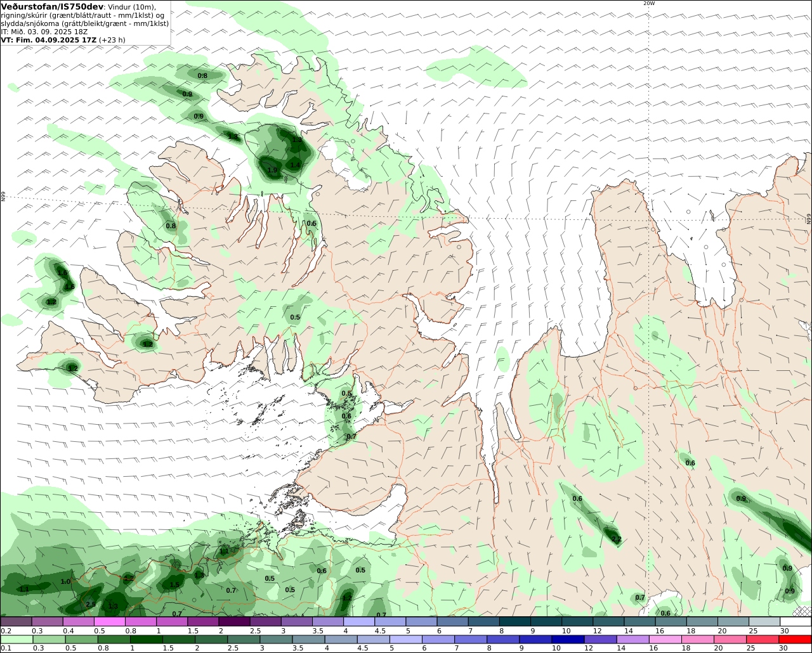The width and height of the screenshot is (812, 653).
Task: Click the '1.0' precipitation value on map
Action: tap(65, 581)
